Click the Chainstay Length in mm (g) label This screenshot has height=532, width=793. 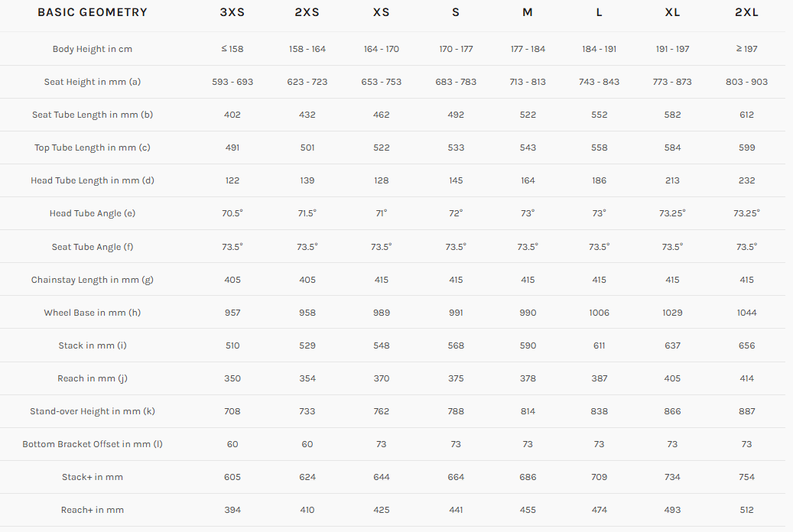pyautogui.click(x=93, y=280)
